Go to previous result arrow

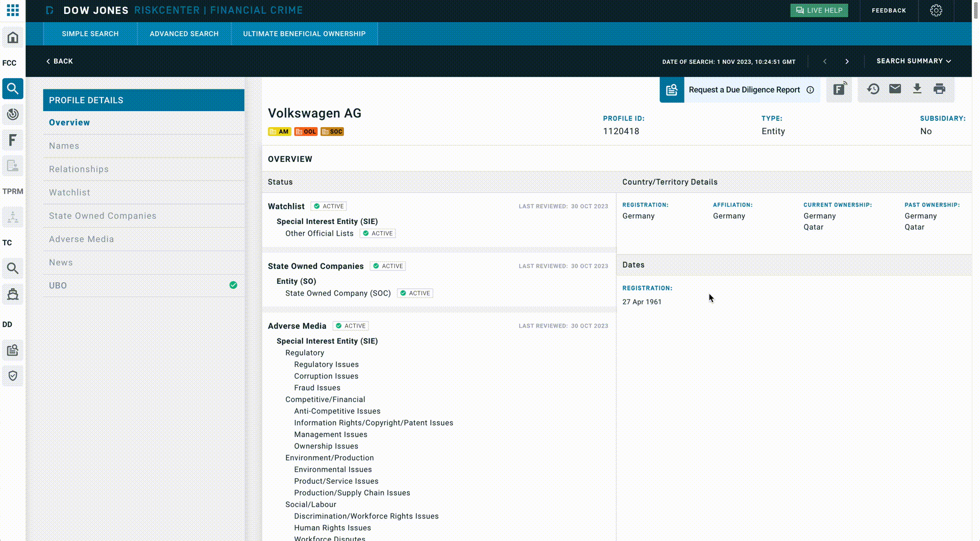coord(825,61)
